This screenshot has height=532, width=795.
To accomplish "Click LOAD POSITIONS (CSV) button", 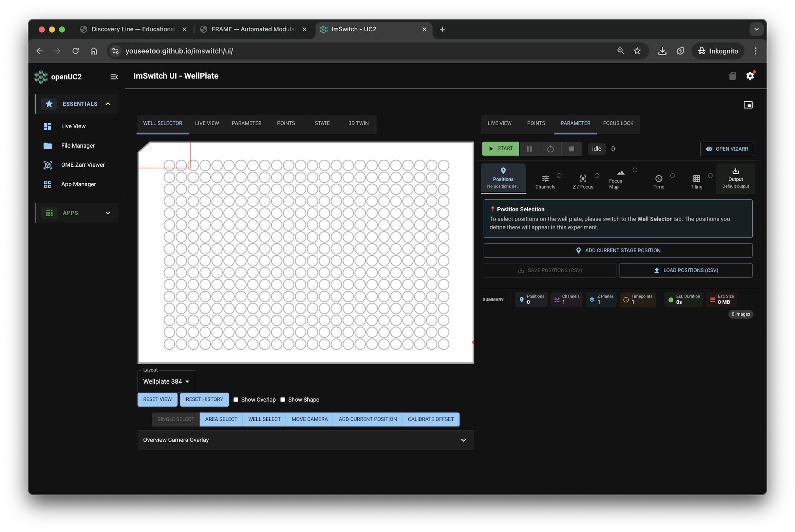I will pos(685,270).
